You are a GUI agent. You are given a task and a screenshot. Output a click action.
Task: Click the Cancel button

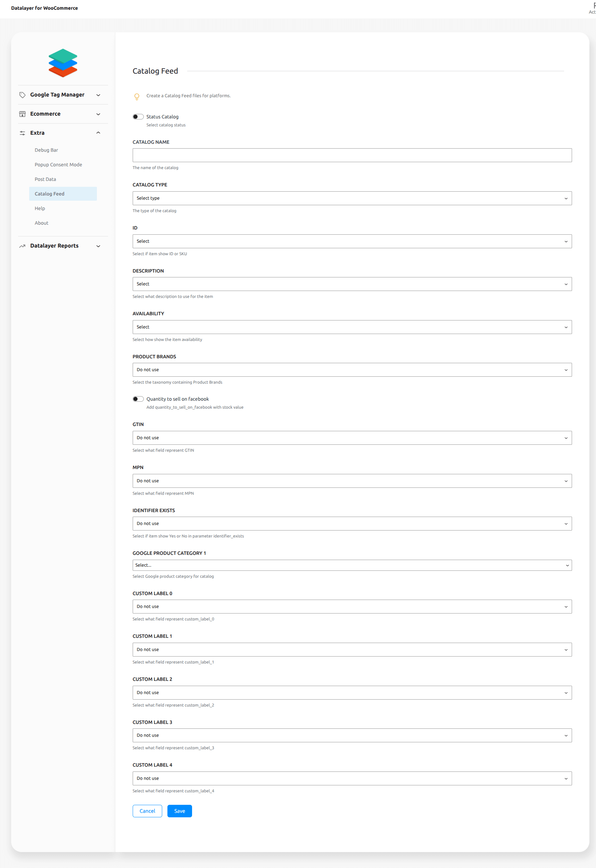tap(147, 811)
